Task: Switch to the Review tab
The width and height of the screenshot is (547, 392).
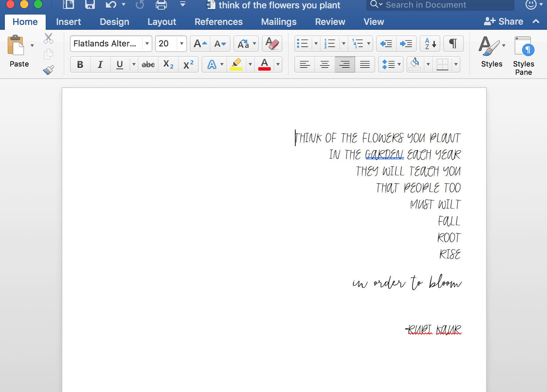Action: pyautogui.click(x=330, y=22)
